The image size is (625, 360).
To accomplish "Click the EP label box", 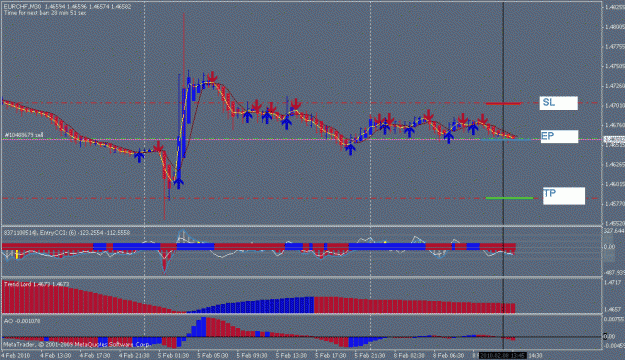I will pyautogui.click(x=559, y=137).
